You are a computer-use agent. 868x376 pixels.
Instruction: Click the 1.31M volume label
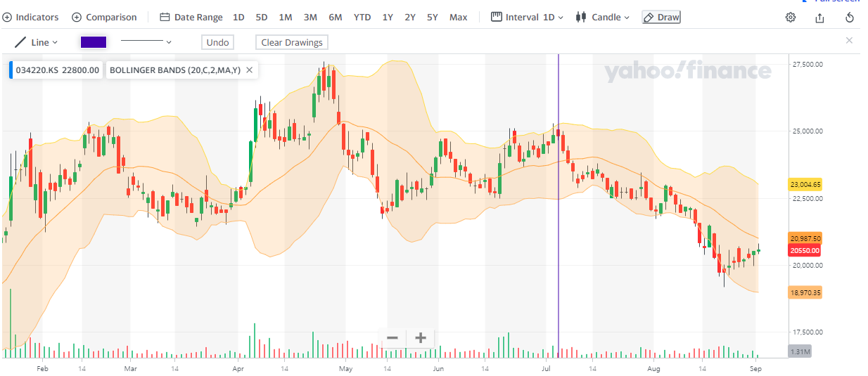click(800, 351)
